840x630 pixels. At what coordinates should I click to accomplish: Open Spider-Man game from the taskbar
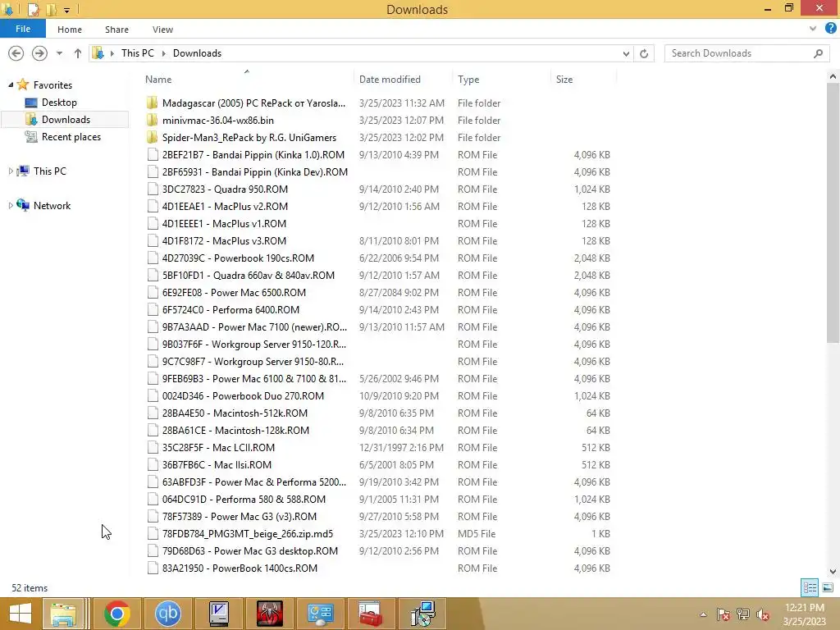tap(269, 614)
